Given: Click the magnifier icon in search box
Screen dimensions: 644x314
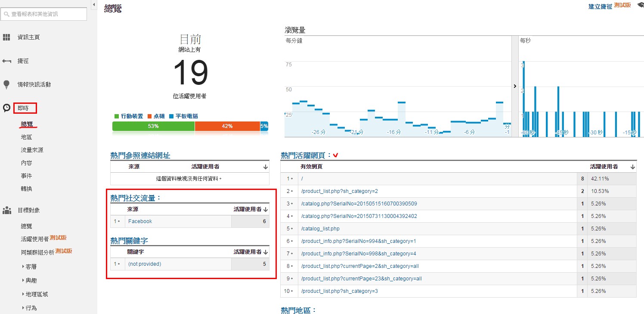Looking at the screenshot, I should click(6, 14).
